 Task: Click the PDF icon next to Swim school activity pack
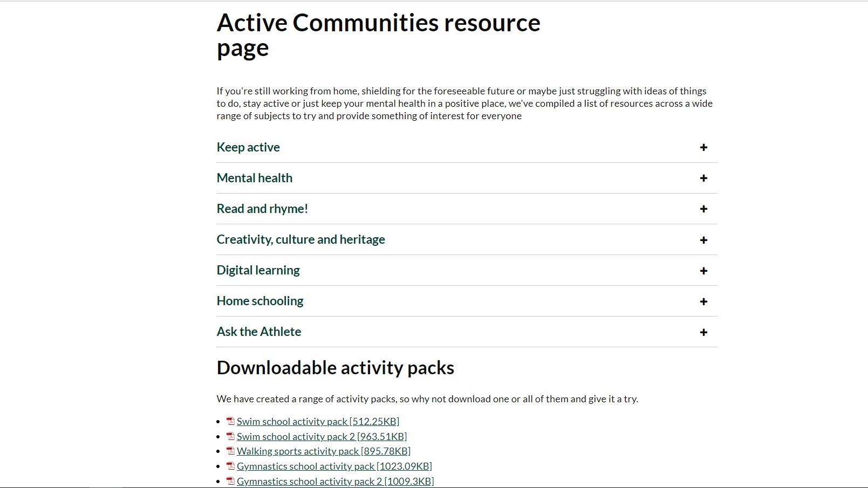click(x=231, y=421)
